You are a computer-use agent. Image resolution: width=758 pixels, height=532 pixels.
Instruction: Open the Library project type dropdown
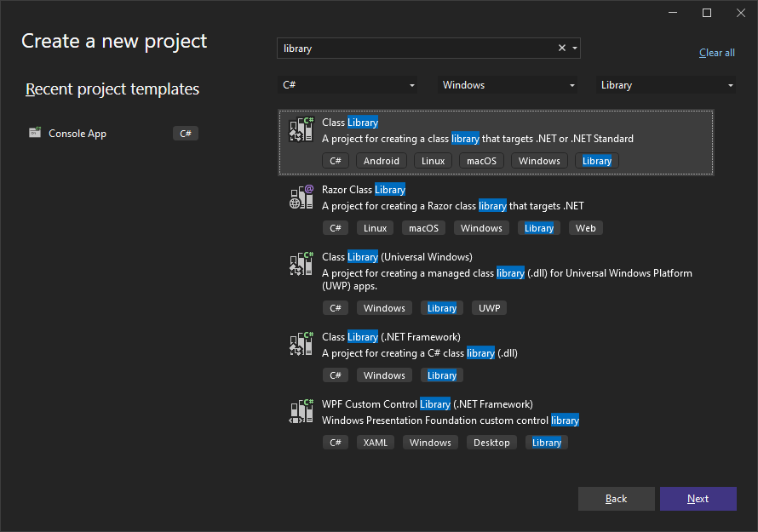point(667,85)
